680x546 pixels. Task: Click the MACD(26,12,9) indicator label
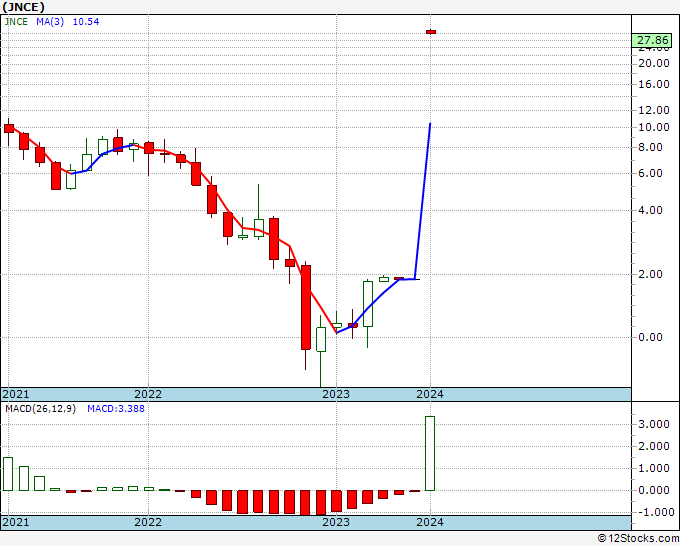click(40, 409)
